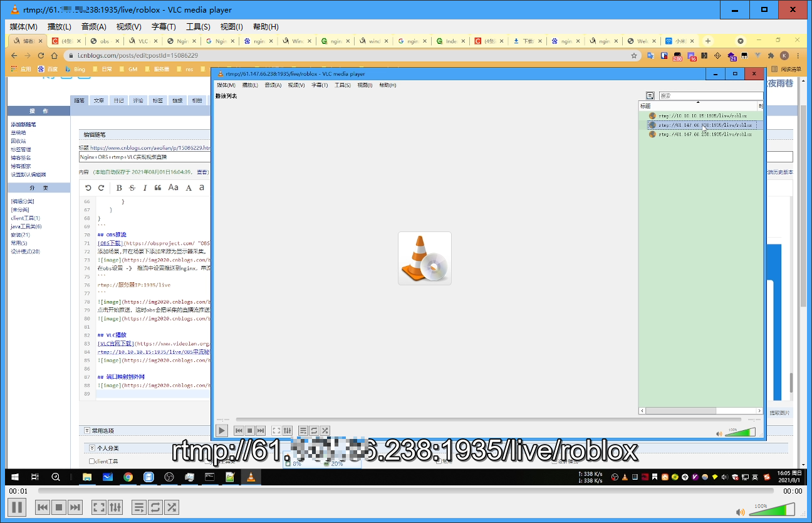812x523 pixels.
Task: Open the 视图(I) menu in main VLC
Action: 231,27
